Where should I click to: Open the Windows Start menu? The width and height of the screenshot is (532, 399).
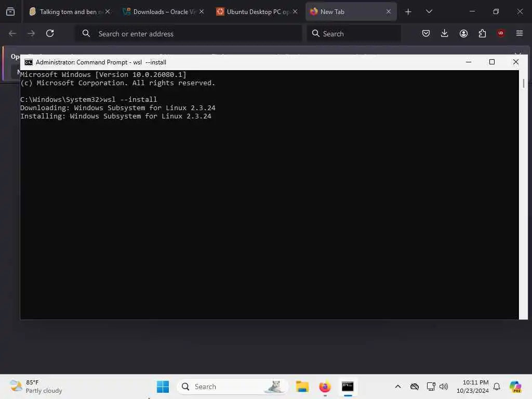pos(163,387)
